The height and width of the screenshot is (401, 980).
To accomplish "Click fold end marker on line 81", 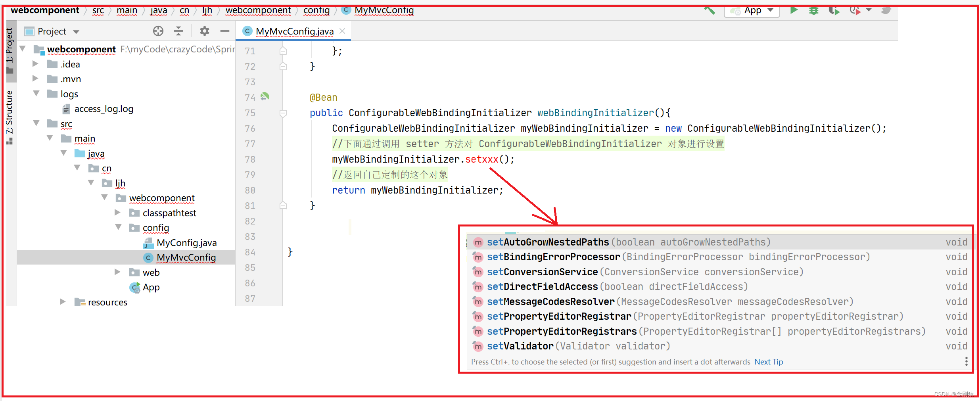I will pyautogui.click(x=283, y=205).
